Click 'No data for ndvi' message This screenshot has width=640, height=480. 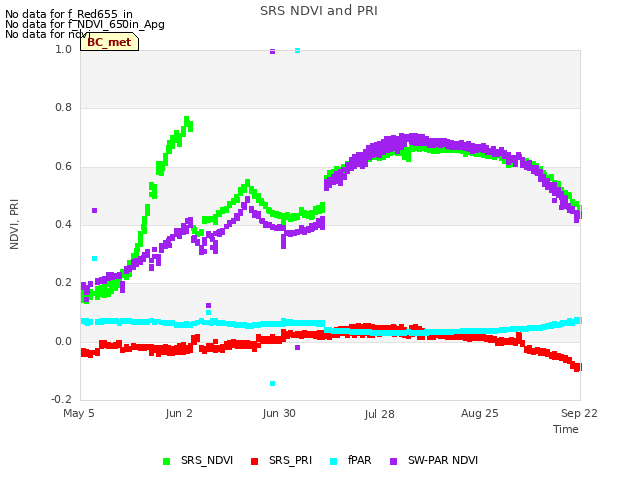(x=47, y=34)
